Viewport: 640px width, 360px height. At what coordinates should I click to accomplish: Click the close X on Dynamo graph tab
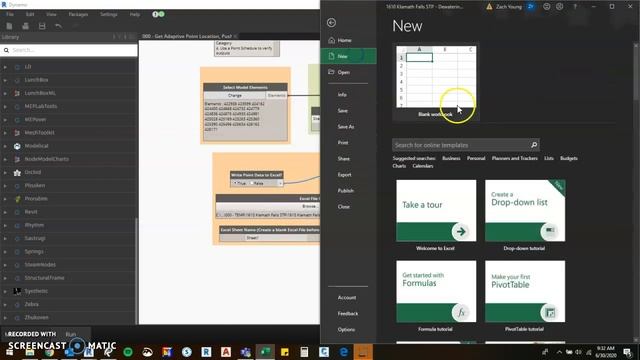point(236,36)
